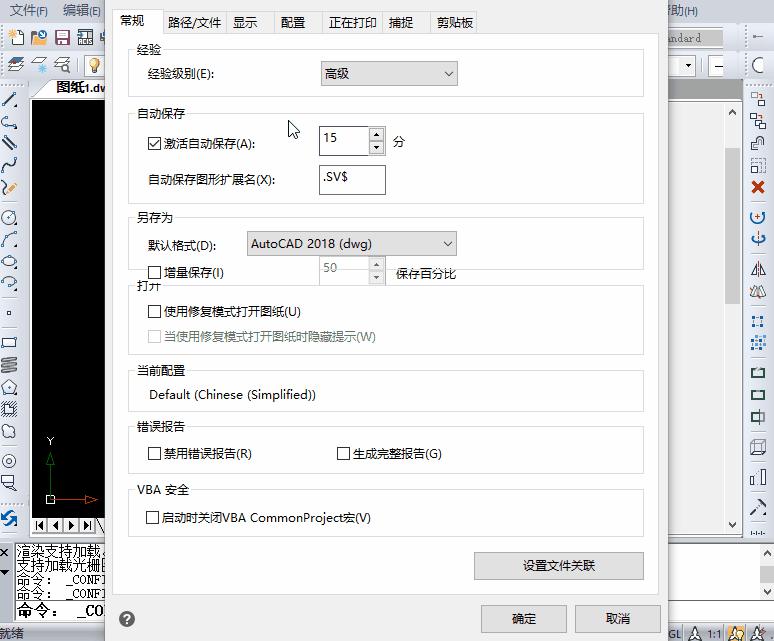
Task: Open the 默认格式 AutoCAD 2018 dropdown
Action: 351,244
